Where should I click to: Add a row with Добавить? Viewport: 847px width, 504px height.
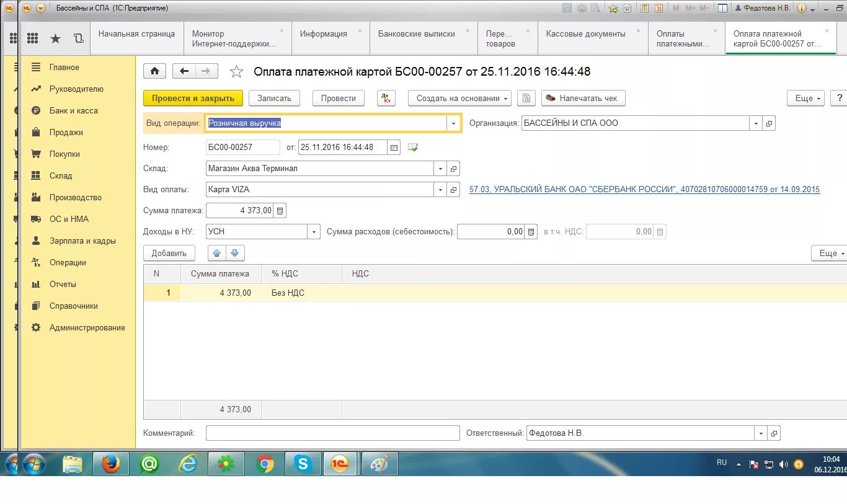pyautogui.click(x=169, y=253)
